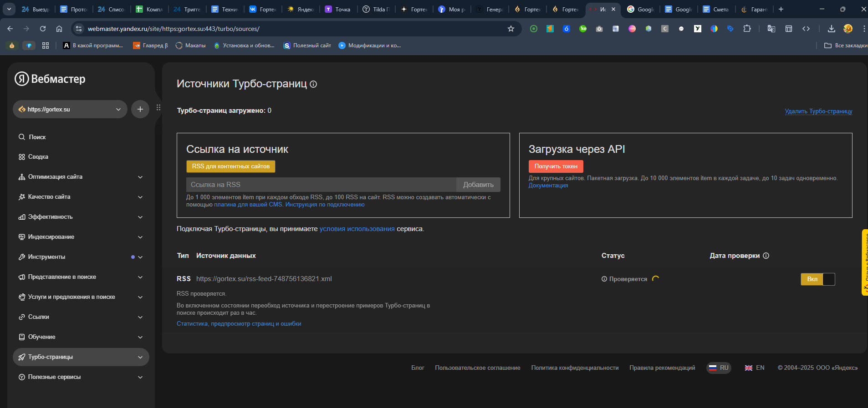Open the Chrome three-dot menu
868x408 pixels.
tap(864, 29)
